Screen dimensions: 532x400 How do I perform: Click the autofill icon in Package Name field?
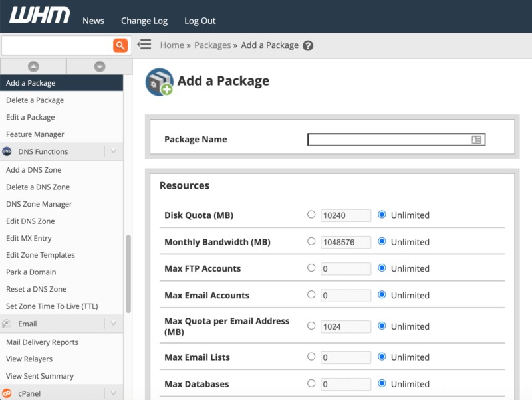click(x=476, y=140)
